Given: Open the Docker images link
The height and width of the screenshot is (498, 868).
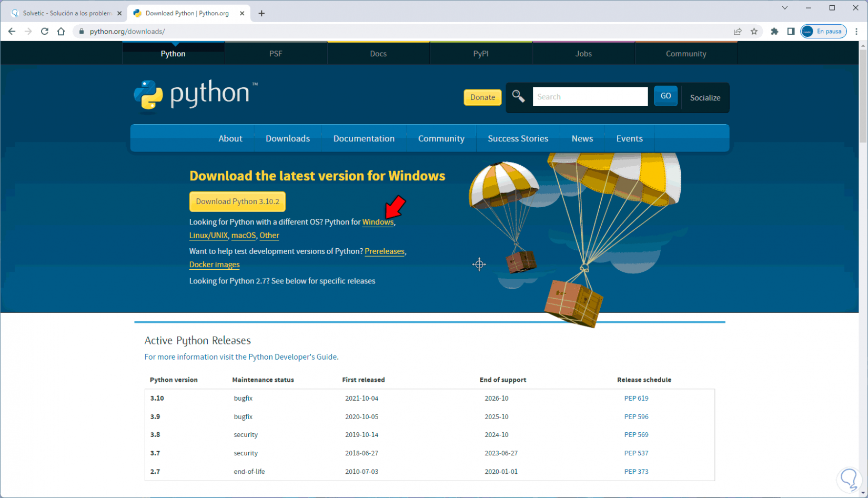Looking at the screenshot, I should 215,265.
